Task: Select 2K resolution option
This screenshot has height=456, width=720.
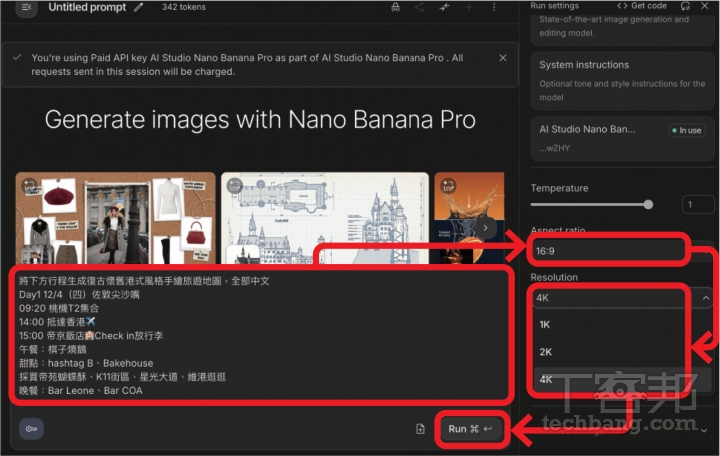Action: click(621, 352)
